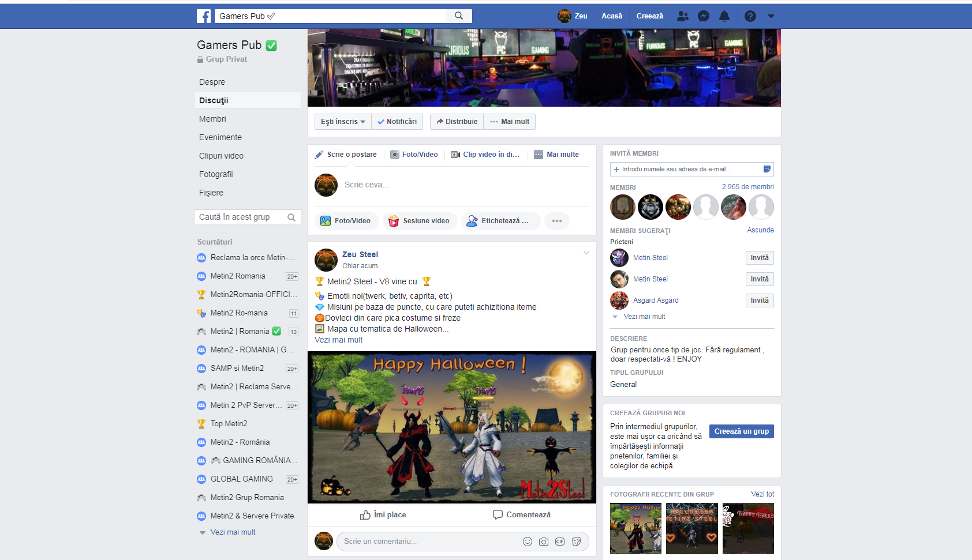Open Zeu Steel author name link
This screenshot has height=560, width=972.
tap(360, 254)
